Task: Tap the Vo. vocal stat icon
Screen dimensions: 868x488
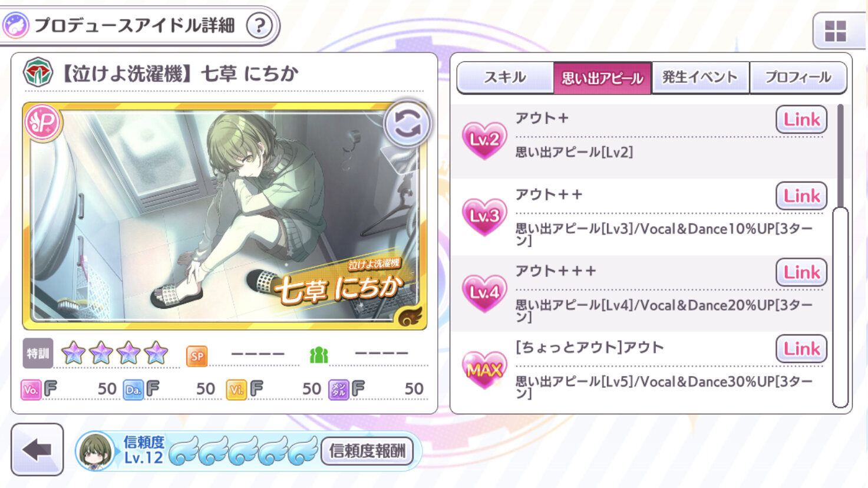Action: (31, 390)
